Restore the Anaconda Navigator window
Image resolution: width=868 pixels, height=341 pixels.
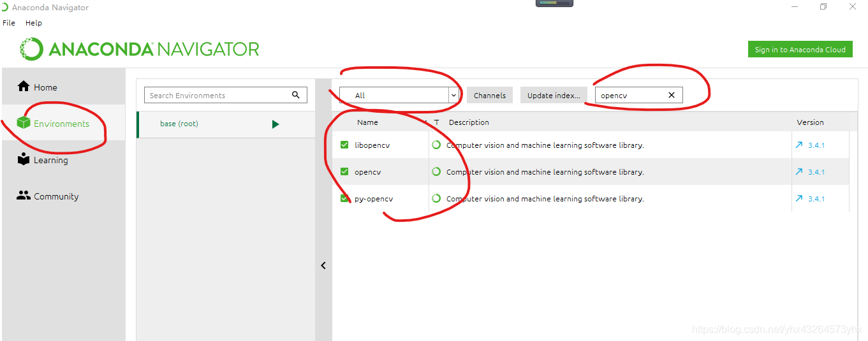(823, 7)
